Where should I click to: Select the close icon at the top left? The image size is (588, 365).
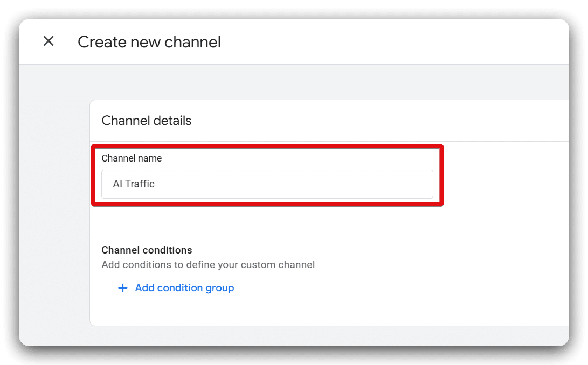[48, 41]
